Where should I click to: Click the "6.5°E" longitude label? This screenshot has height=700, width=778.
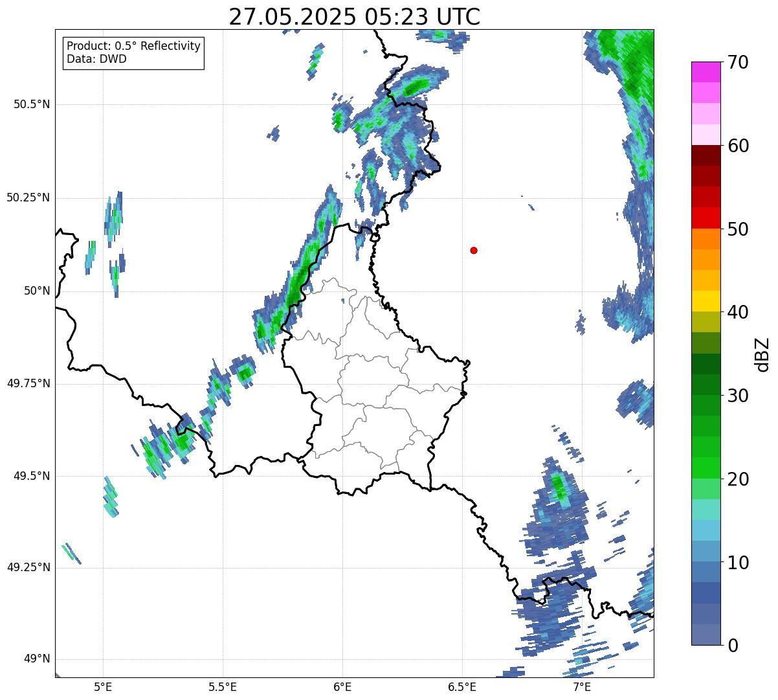[462, 686]
